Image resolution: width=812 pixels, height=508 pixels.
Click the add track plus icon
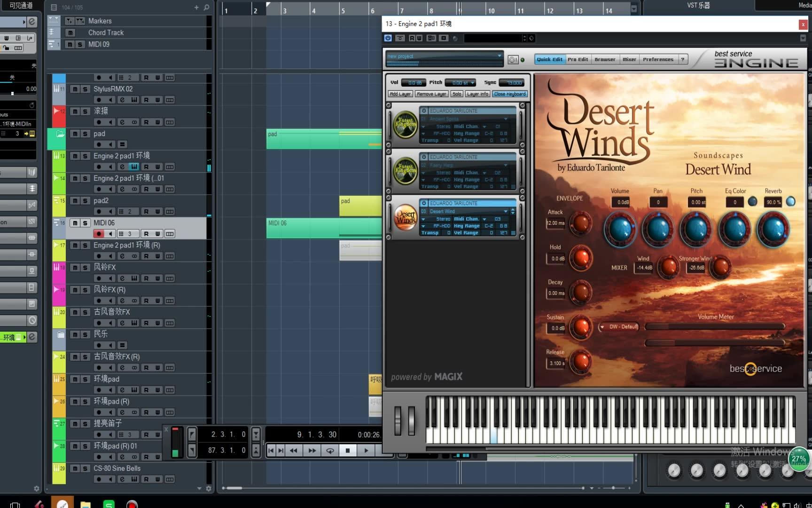[x=196, y=8]
